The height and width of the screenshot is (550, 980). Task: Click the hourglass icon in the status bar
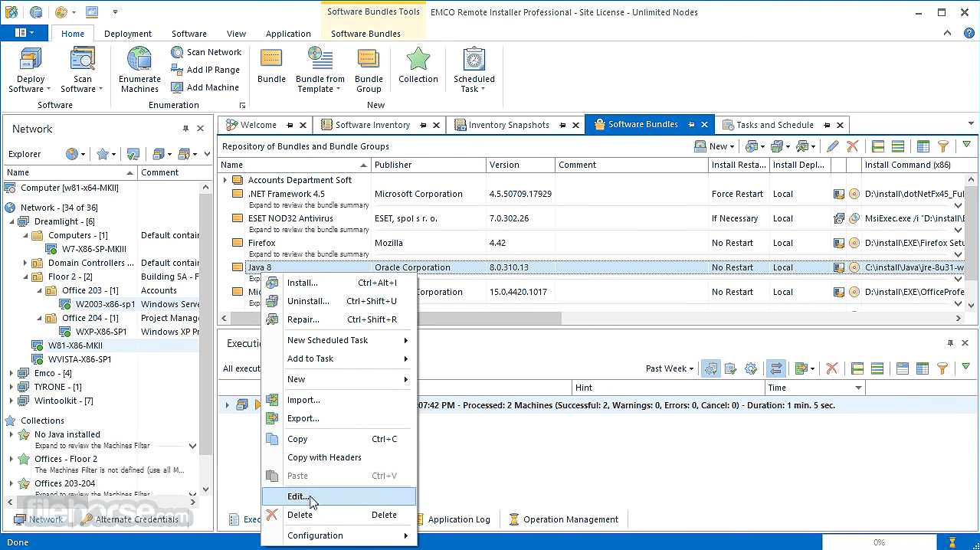952,542
